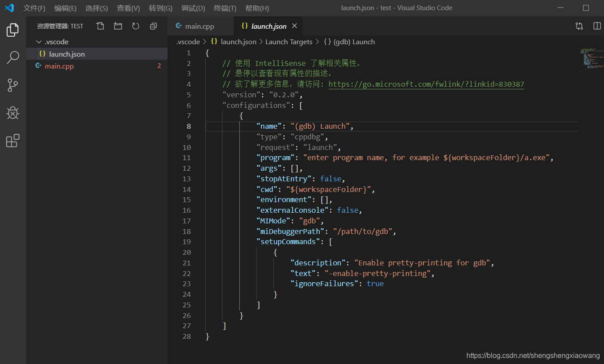Click the "launch" request value

point(320,147)
